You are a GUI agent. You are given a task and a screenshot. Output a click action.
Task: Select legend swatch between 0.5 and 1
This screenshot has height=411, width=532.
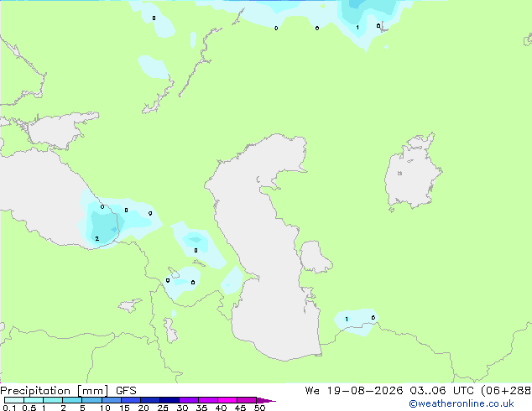34,400
